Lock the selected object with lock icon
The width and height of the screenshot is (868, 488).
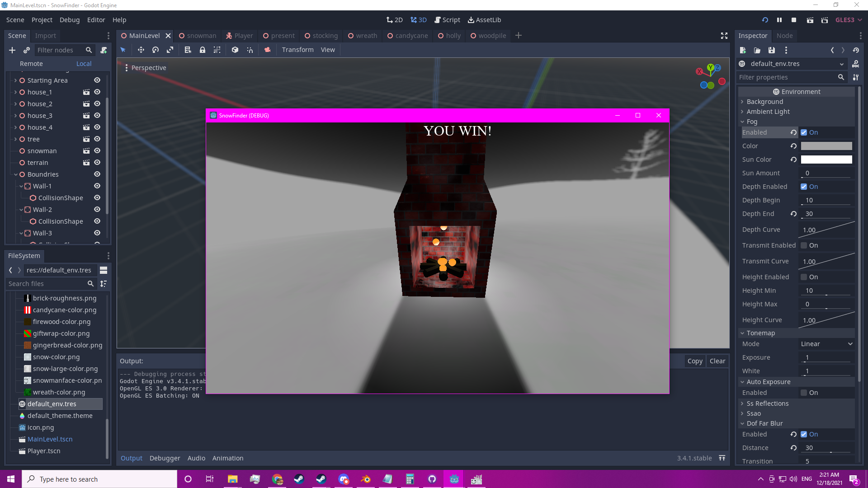(x=203, y=50)
